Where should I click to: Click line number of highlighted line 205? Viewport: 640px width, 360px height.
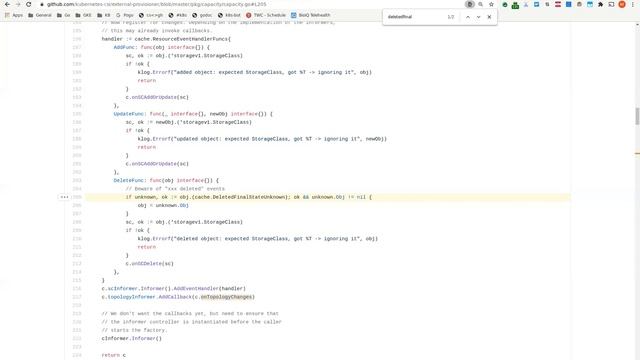click(77, 197)
